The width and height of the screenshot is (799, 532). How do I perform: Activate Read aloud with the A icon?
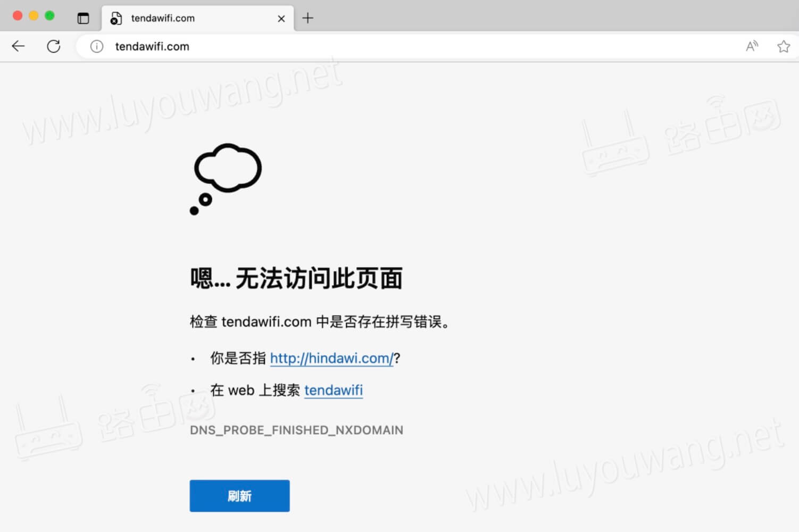pyautogui.click(x=752, y=46)
